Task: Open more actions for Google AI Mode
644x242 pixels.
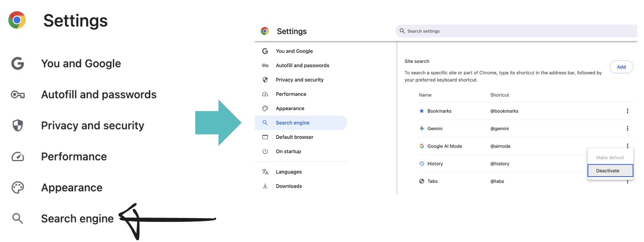Action: (x=627, y=146)
